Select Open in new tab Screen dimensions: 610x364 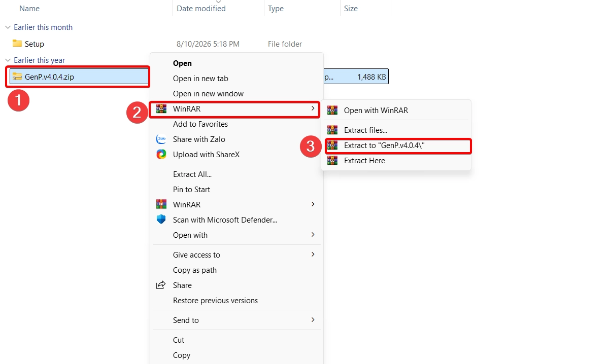coord(200,79)
